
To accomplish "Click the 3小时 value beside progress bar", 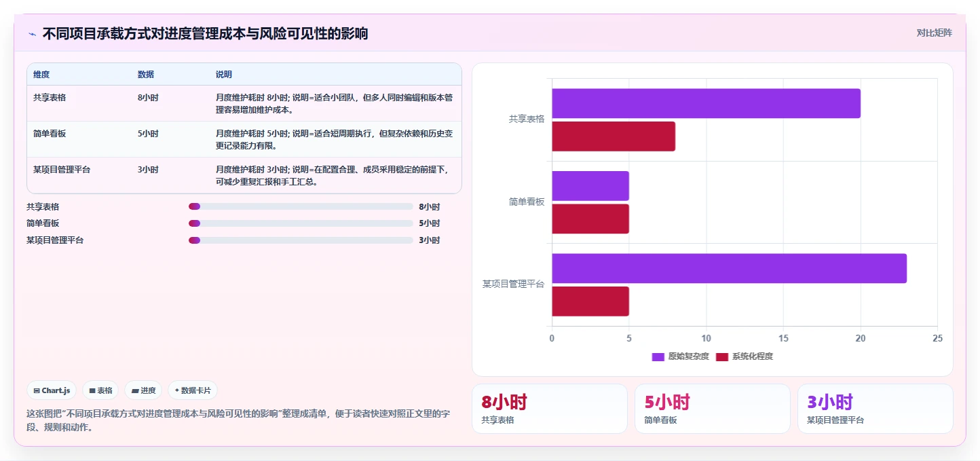I will pos(430,240).
